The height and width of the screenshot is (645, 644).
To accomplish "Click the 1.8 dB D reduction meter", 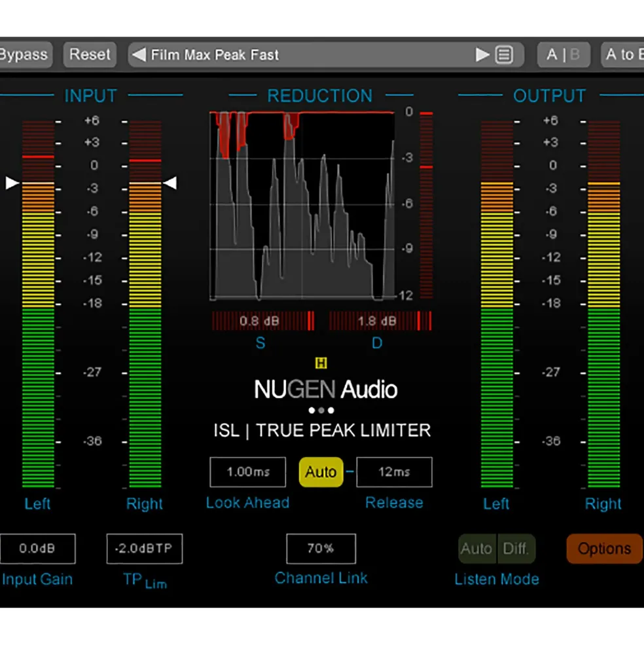I will pyautogui.click(x=380, y=321).
